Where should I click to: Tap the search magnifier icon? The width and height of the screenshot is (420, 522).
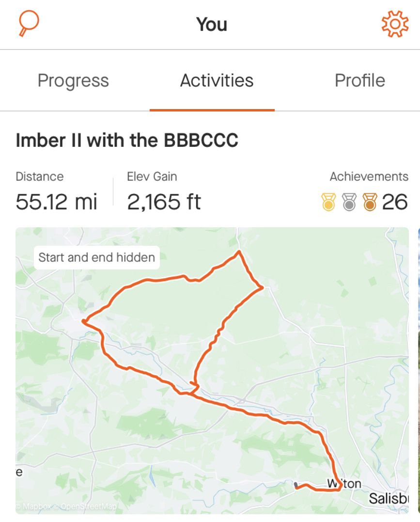[28, 23]
